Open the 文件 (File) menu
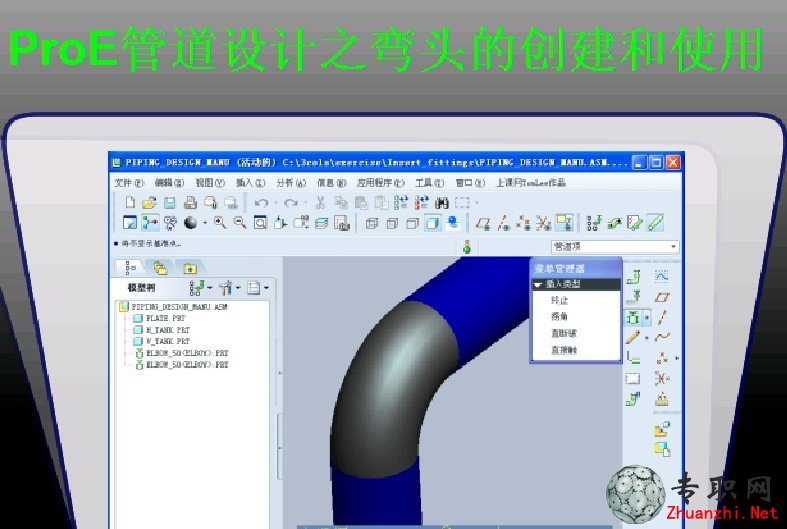Screen dimensions: 787x529 [x=129, y=183]
